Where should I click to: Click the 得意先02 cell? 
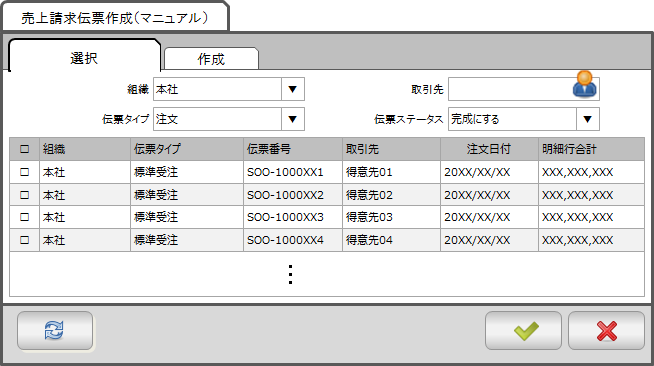pyautogui.click(x=391, y=195)
